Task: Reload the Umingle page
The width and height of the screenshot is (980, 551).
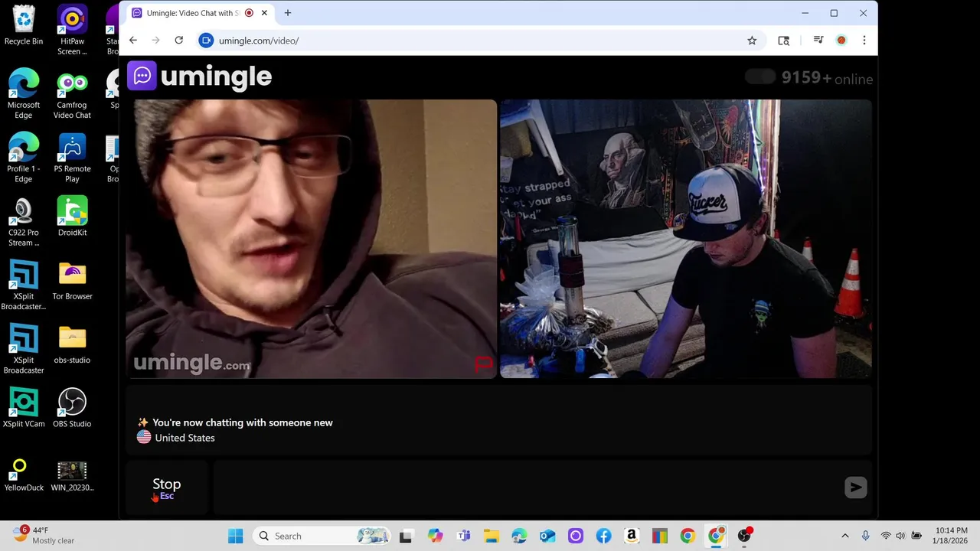Action: coord(179,41)
